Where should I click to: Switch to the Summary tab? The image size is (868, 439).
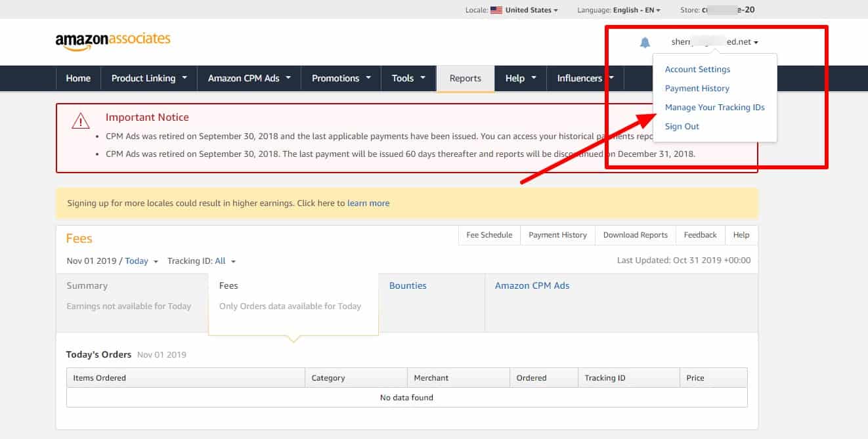point(132,303)
